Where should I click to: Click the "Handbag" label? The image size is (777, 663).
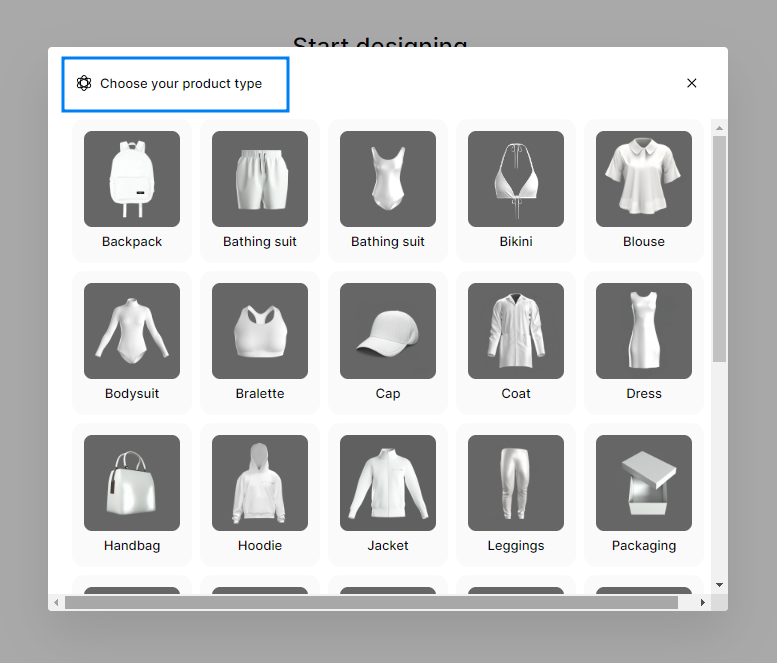click(132, 546)
